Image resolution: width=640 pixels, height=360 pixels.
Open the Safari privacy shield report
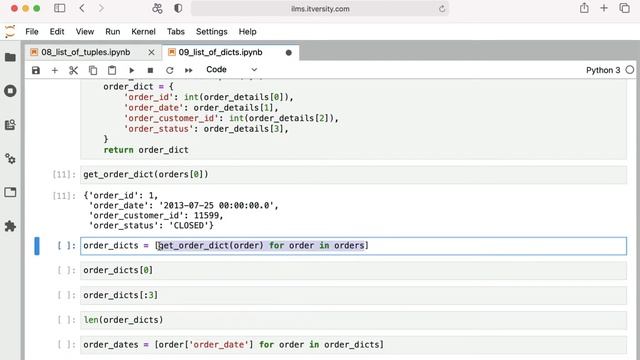pyautogui.click(x=178, y=8)
